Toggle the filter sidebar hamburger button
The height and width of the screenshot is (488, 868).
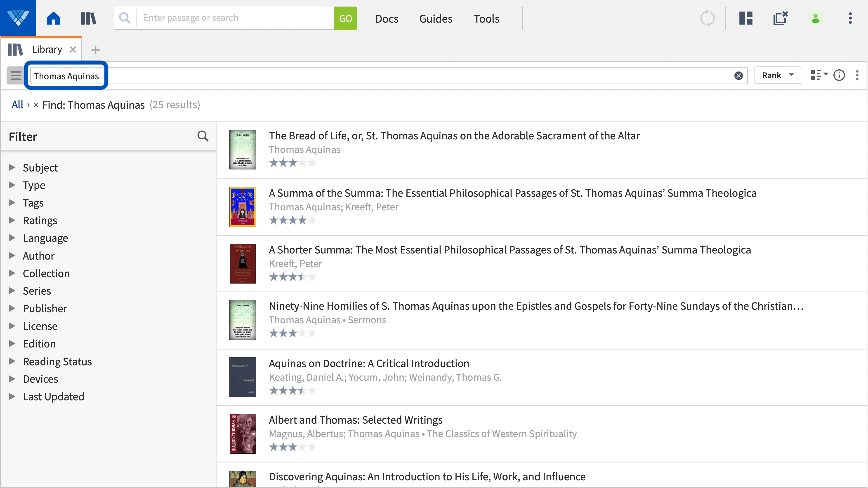click(15, 75)
